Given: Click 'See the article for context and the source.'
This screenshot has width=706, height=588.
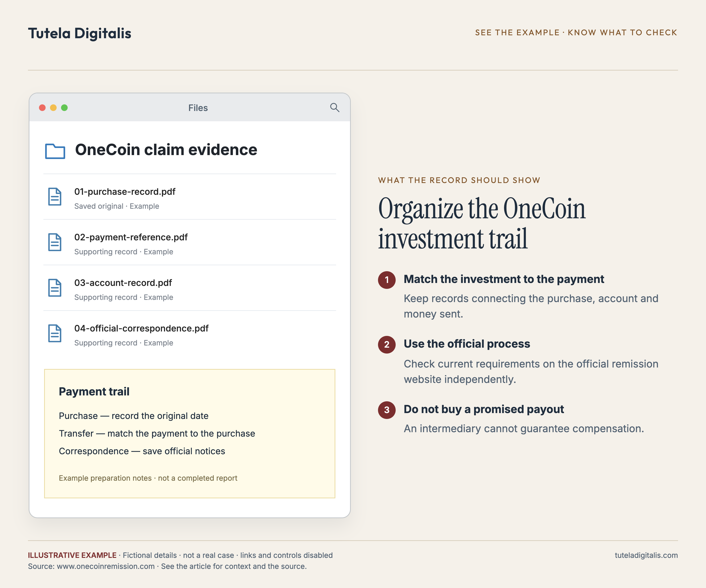Looking at the screenshot, I should point(234,566).
